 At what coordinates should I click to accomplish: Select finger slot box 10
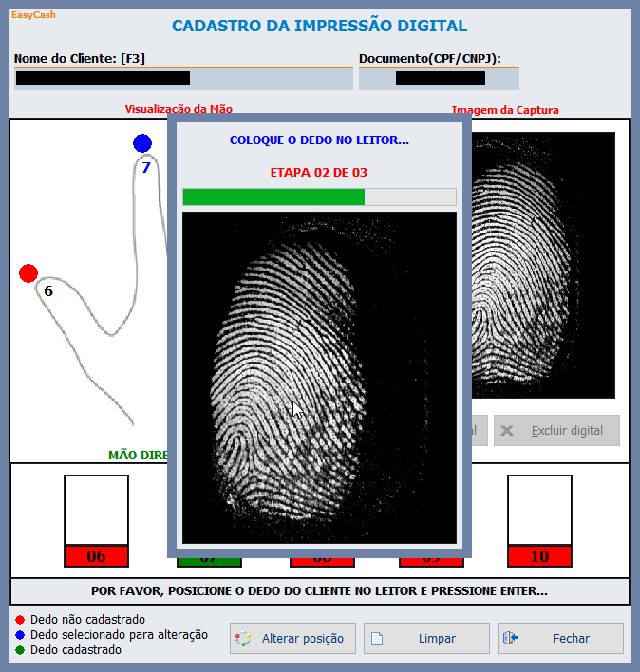[x=539, y=510]
